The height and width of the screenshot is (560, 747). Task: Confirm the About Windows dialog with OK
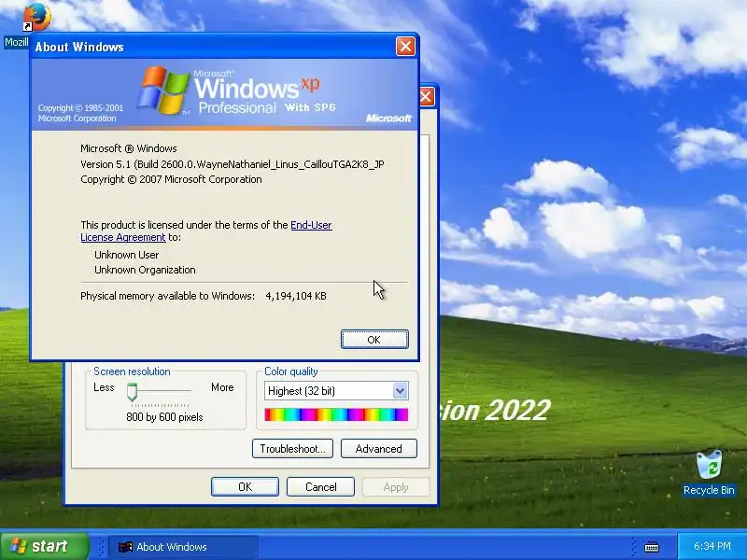point(374,340)
